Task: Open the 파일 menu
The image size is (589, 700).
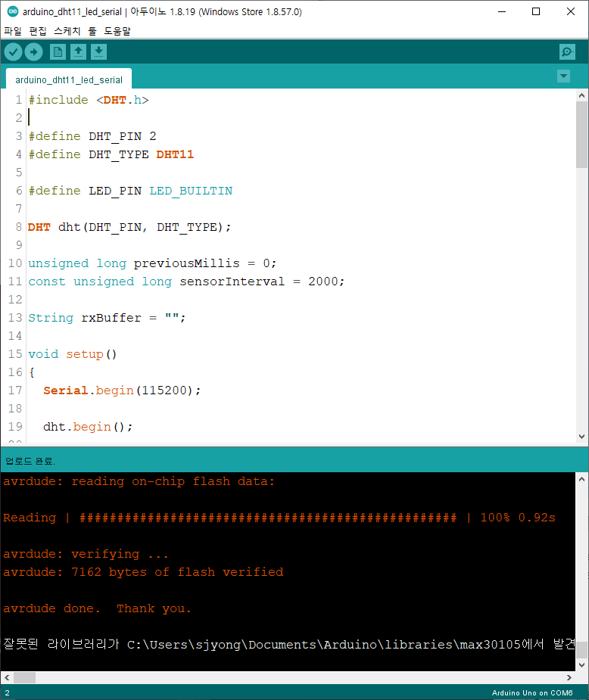Action: coord(13,31)
